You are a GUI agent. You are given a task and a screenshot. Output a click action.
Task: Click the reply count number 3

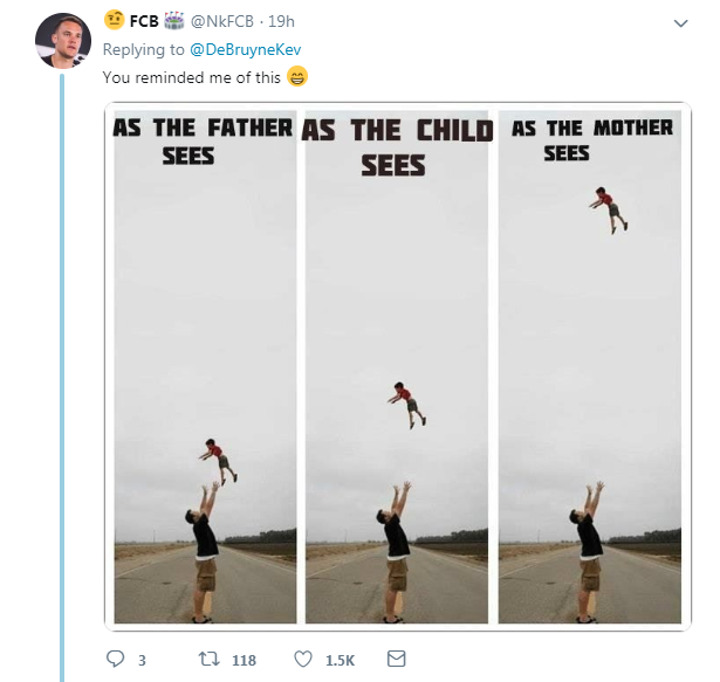(142, 660)
